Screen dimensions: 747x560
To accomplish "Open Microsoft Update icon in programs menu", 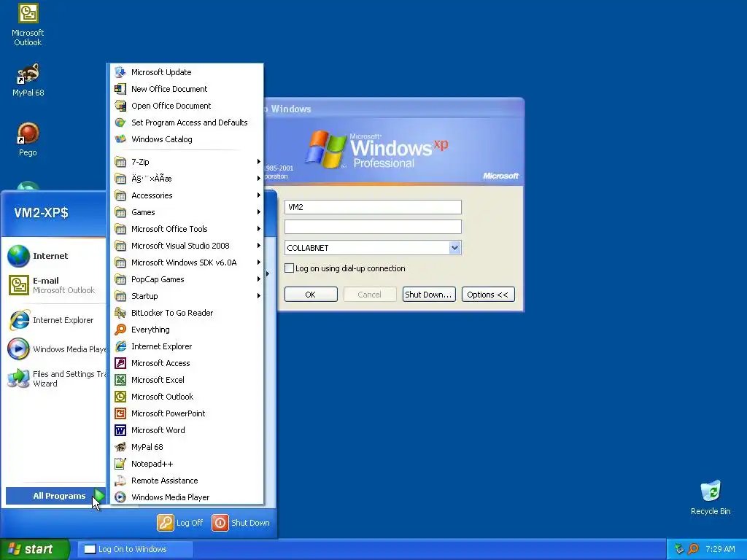I will (x=120, y=72).
